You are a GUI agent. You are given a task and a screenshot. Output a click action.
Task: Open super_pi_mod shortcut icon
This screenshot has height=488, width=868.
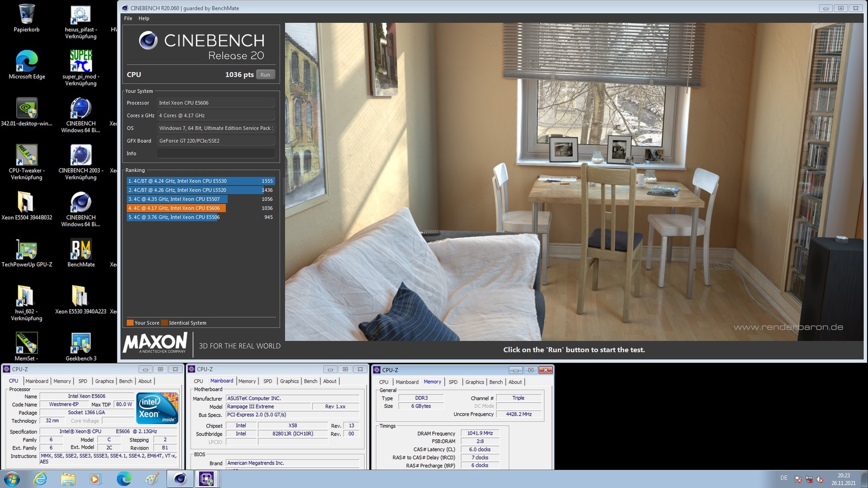pos(81,68)
